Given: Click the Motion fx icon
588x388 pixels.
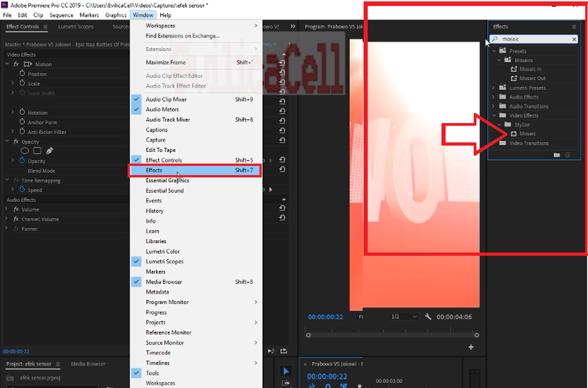Looking at the screenshot, I should coord(16,64).
